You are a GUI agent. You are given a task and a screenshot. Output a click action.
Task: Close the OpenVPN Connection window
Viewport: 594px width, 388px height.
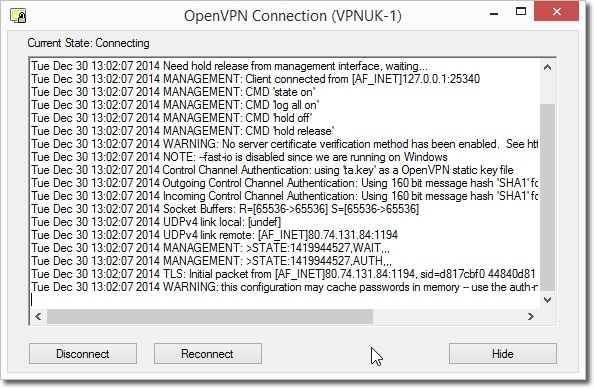point(556,11)
